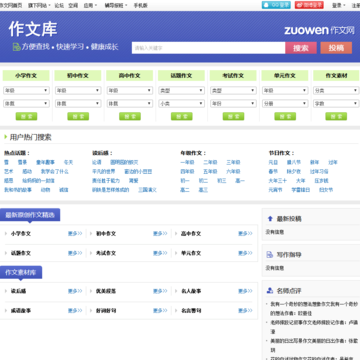
Task: Click the arrow icon next to 最新投稿
Action: click(x=270, y=219)
